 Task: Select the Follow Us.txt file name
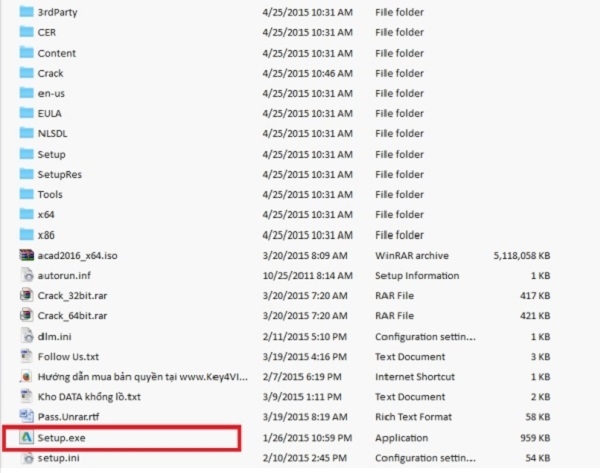pos(68,357)
